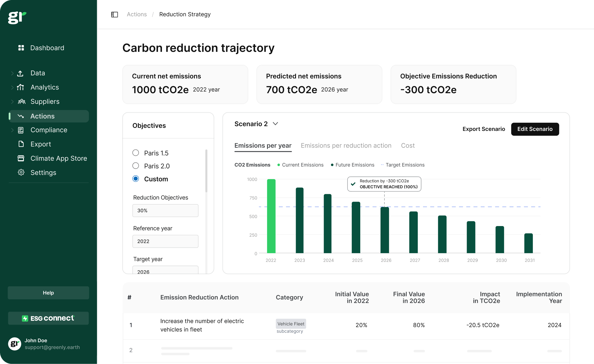
Task: Toggle the Custom objective option
Action: [x=135, y=178]
